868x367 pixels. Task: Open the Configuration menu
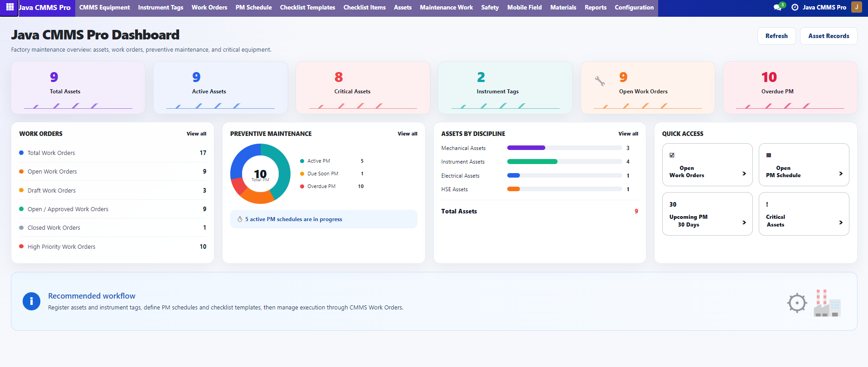634,8
